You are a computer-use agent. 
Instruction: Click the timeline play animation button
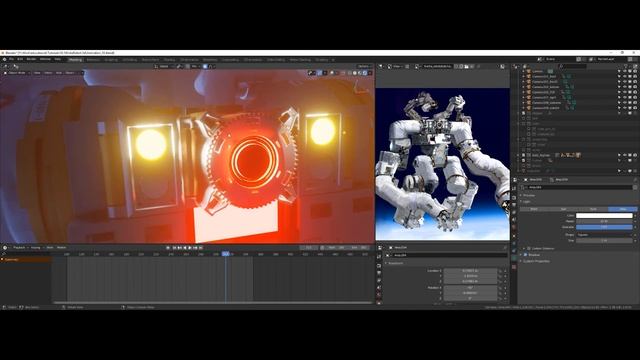coord(190,248)
